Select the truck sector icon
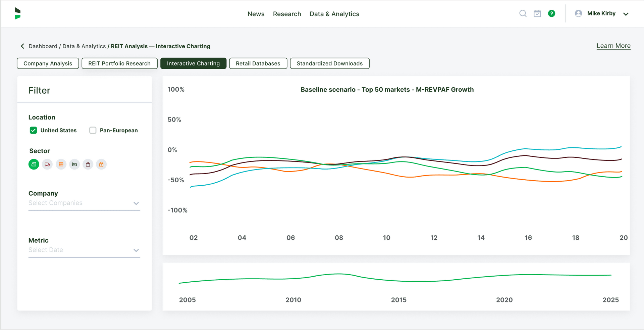The width and height of the screenshot is (644, 330). pyautogui.click(x=47, y=164)
